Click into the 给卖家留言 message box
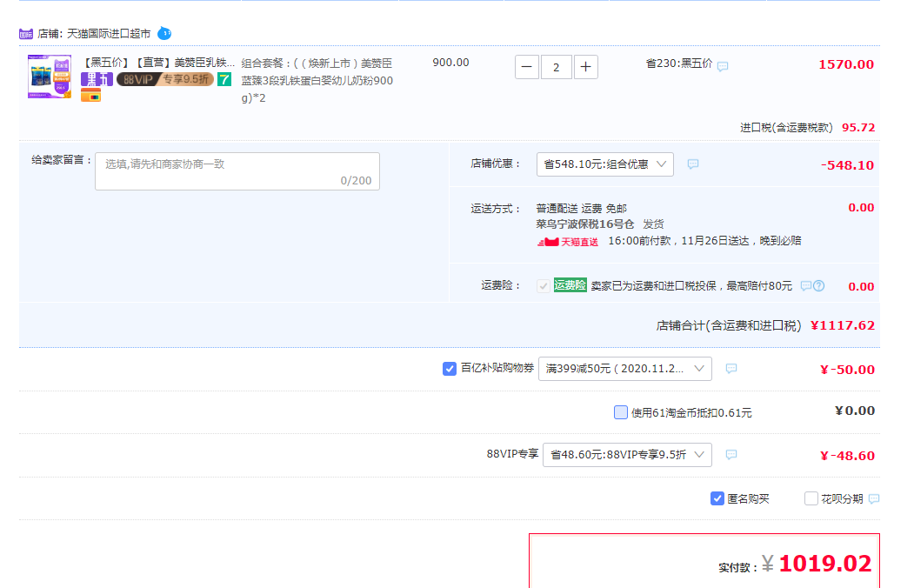 coord(237,171)
